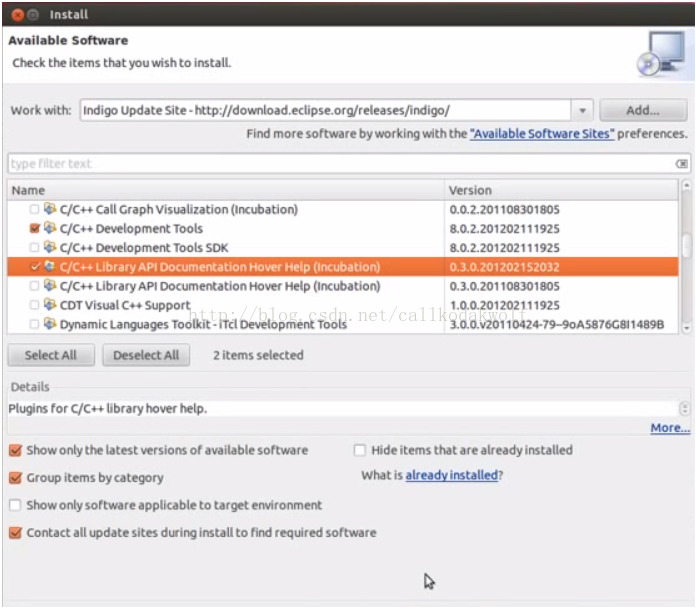
Task: Click the Plugins for C/C++ library hover help text
Action: click(x=108, y=408)
